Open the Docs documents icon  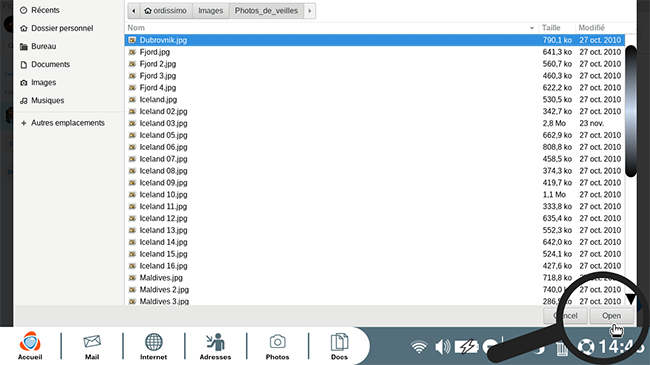point(339,346)
